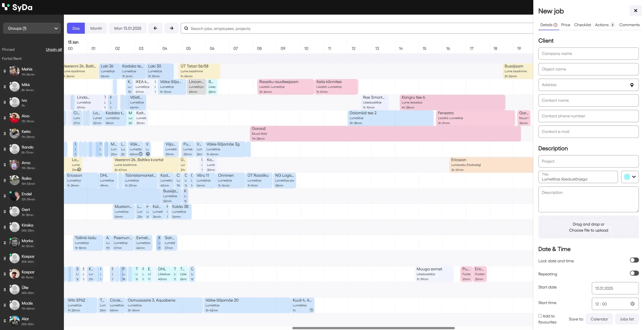The width and height of the screenshot is (644, 330).
Task: Unpin Endel using pin icon
Action: 5,196
